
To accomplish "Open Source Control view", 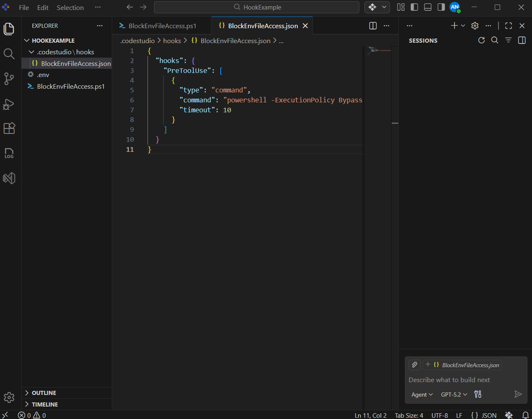I will pos(9,79).
